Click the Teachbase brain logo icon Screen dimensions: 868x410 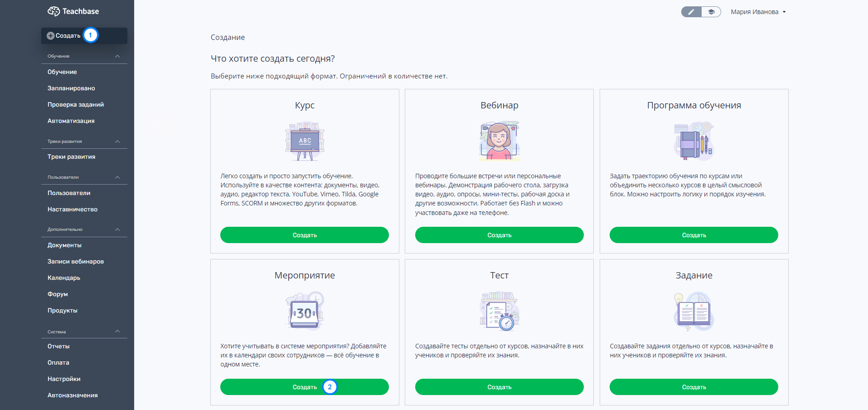[53, 11]
